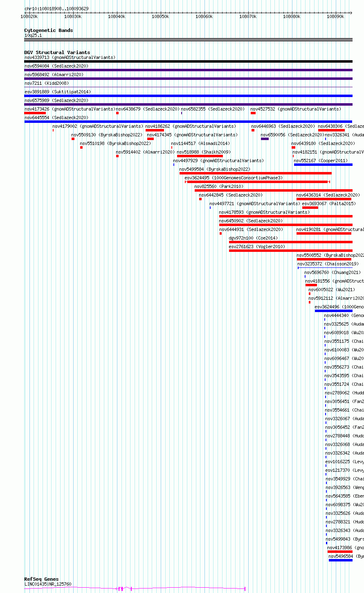364x593 pixels.
Task: Click the chr10:108018908..108093629 region label
Action: pyautogui.click(x=56, y=9)
